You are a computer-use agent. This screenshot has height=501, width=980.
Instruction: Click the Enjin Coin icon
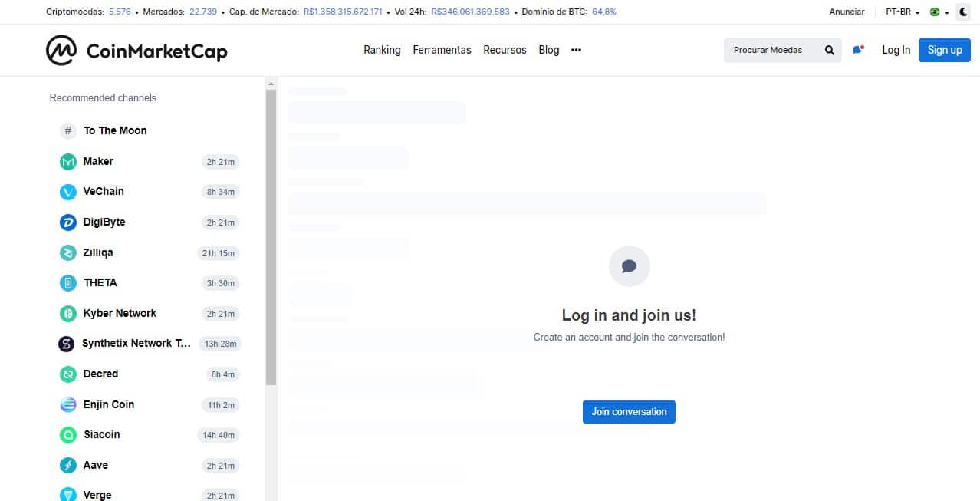coord(68,404)
